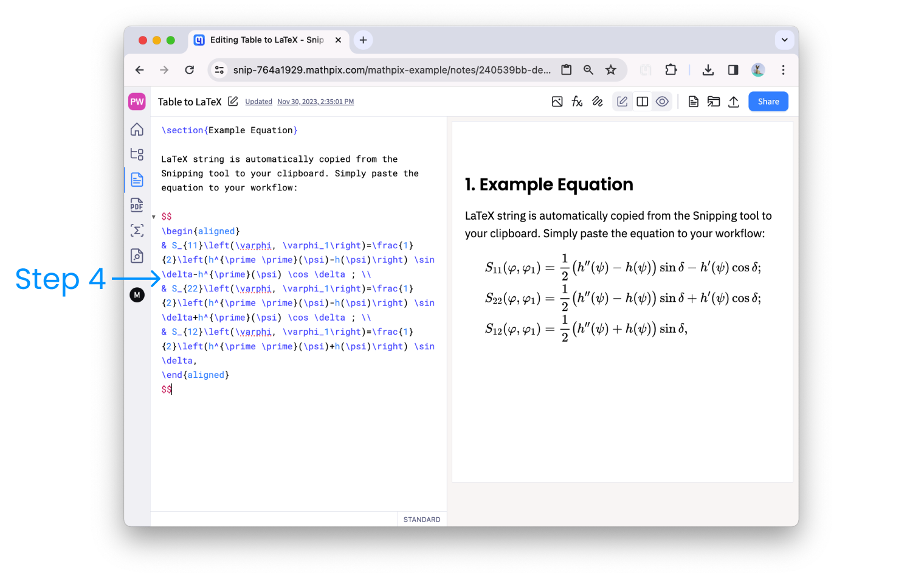Select the ink annotation tool
This screenshot has height=578, width=924.
[598, 101]
